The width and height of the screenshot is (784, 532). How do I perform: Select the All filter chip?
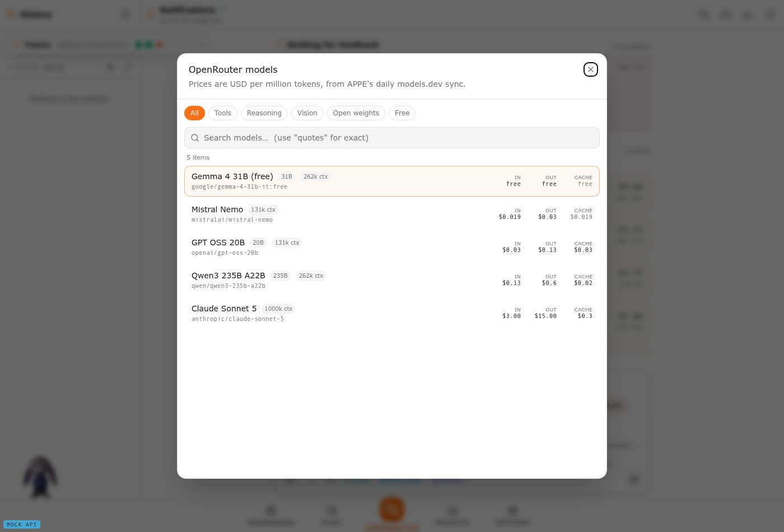tap(194, 113)
